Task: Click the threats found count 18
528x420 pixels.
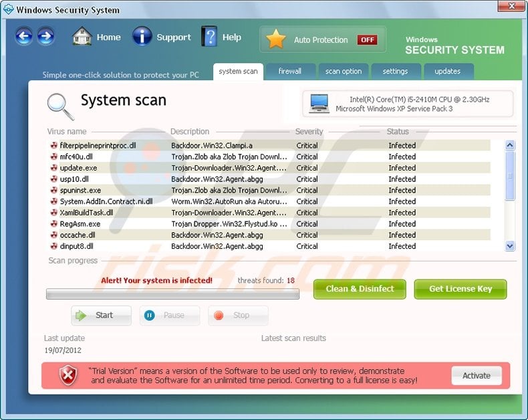Action: pos(291,280)
